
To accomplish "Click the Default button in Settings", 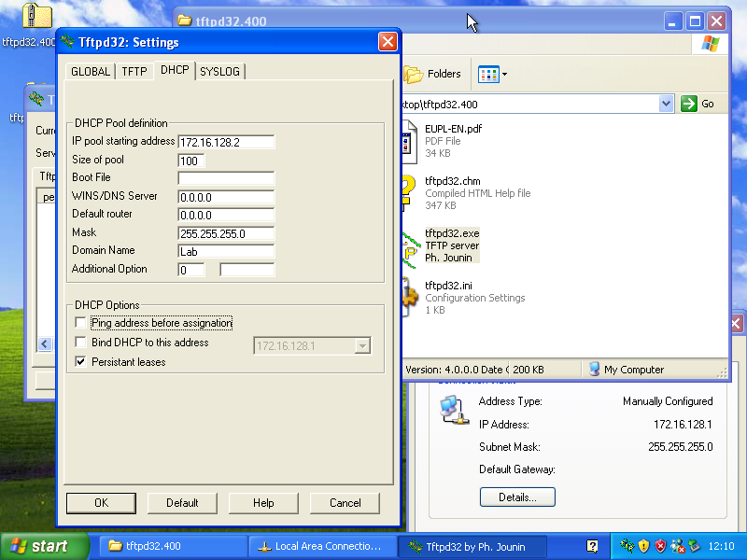I will click(x=182, y=503).
